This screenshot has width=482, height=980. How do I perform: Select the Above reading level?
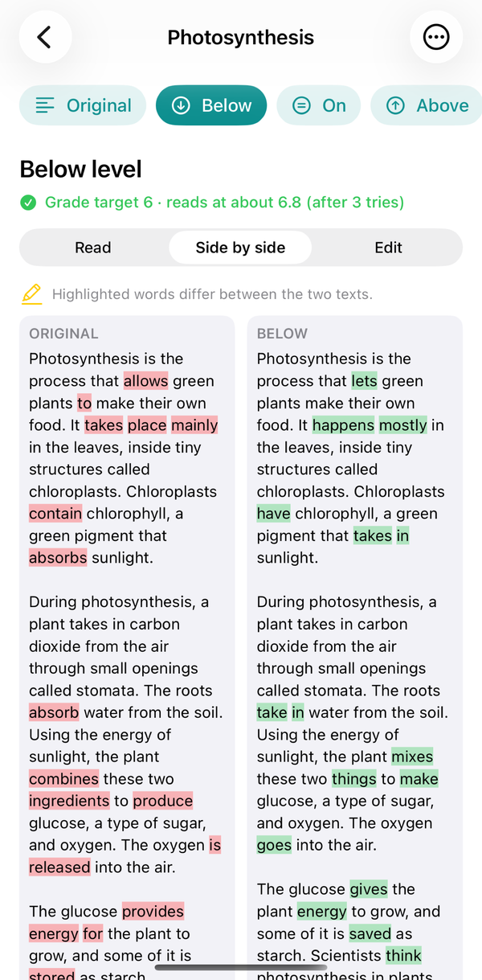[x=427, y=105]
